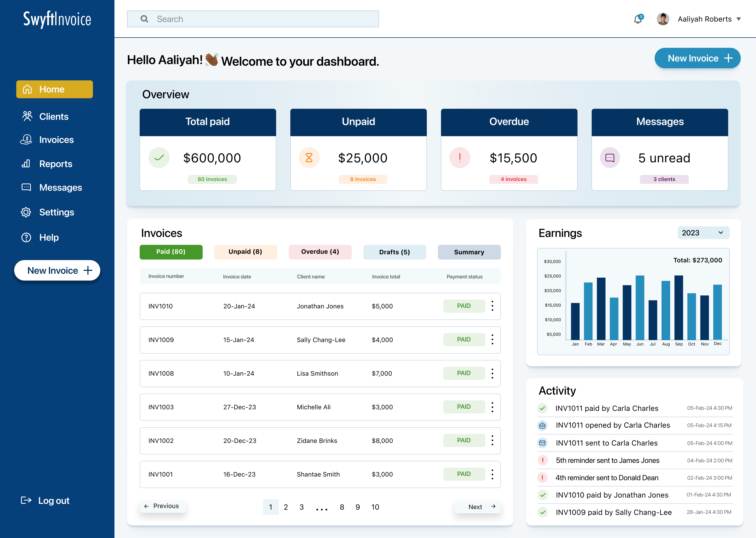Expand the user account dropdown arrow
The image size is (756, 538).
point(738,19)
